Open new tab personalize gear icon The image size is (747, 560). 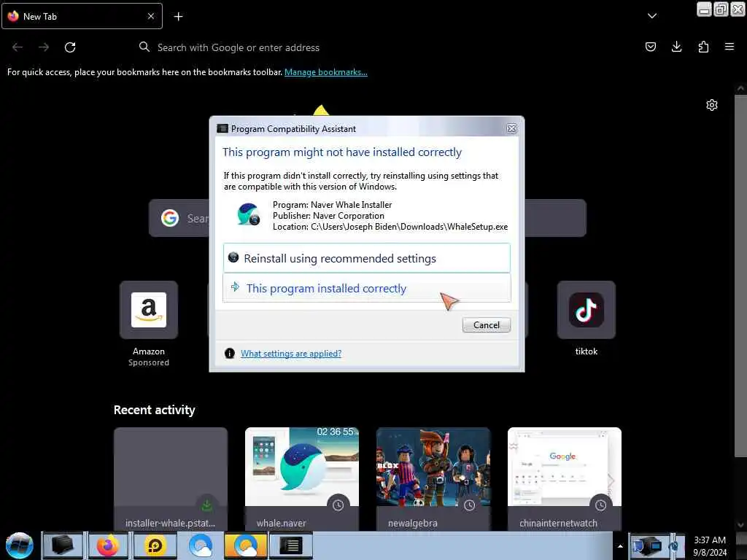tap(712, 105)
